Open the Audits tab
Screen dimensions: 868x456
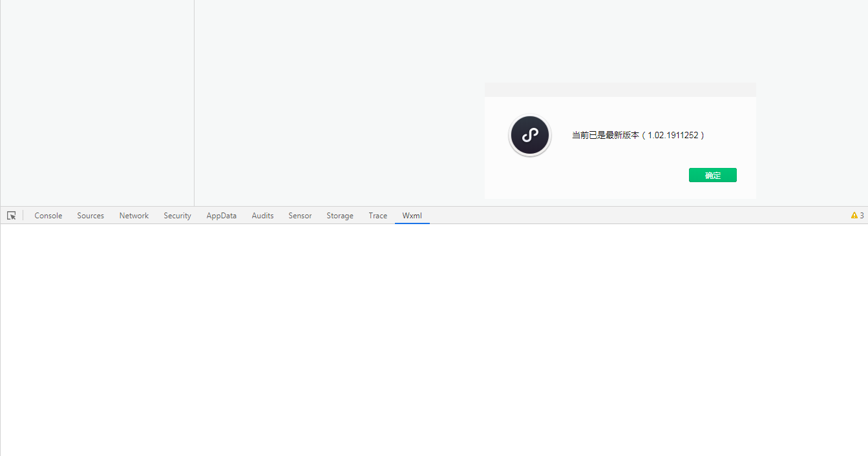pyautogui.click(x=262, y=216)
